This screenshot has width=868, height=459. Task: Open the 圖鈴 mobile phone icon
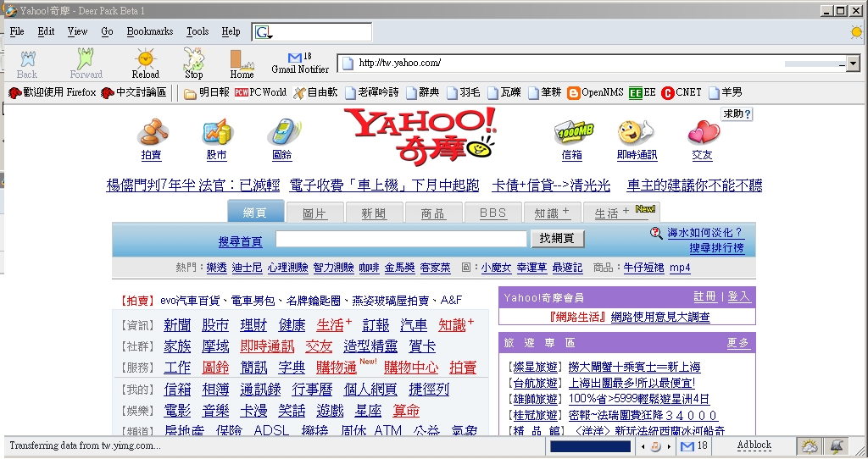pos(282,133)
